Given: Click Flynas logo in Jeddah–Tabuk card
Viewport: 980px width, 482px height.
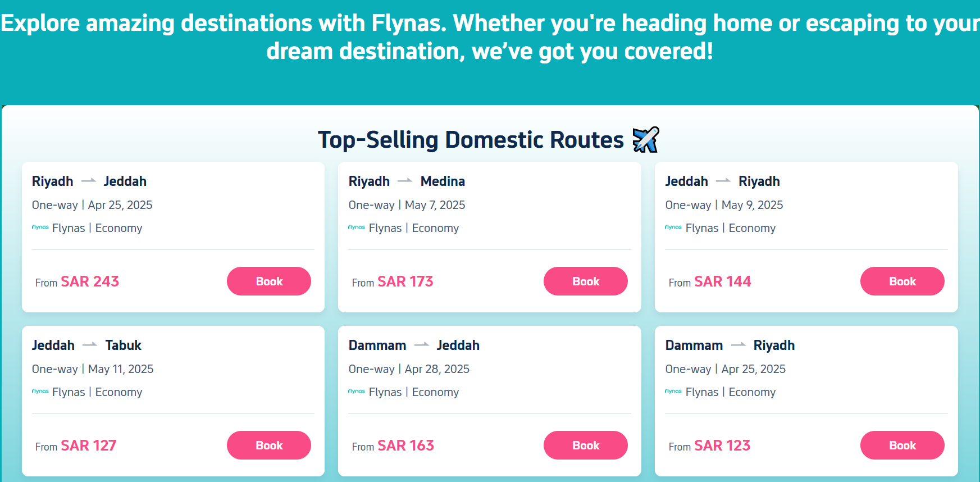Looking at the screenshot, I should coord(40,392).
